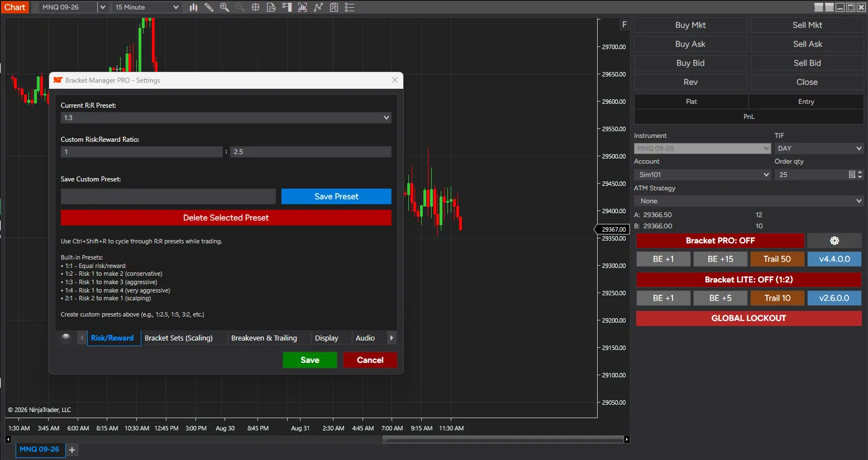Image resolution: width=868 pixels, height=460 pixels.
Task: Open the chart style candlestick icon
Action: pyautogui.click(x=193, y=7)
